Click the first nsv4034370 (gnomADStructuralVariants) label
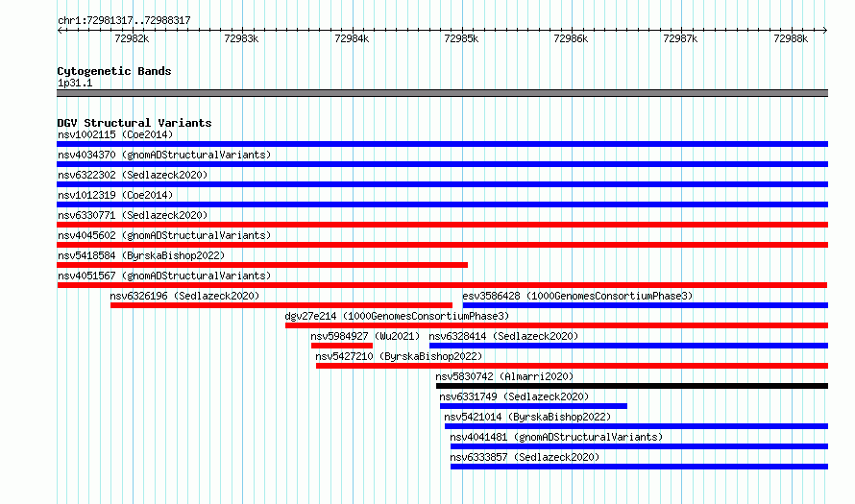The width and height of the screenshot is (855, 504). pyautogui.click(x=164, y=155)
